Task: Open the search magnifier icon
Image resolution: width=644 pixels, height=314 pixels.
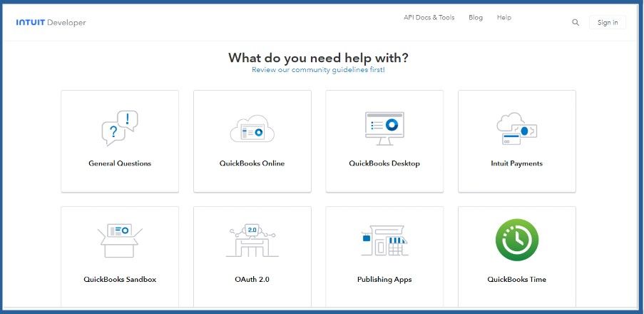Action: 576,23
